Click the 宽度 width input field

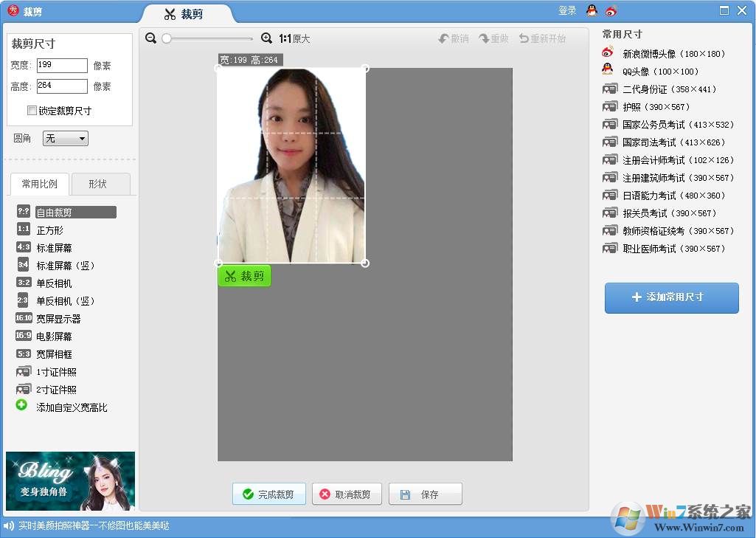tap(62, 65)
